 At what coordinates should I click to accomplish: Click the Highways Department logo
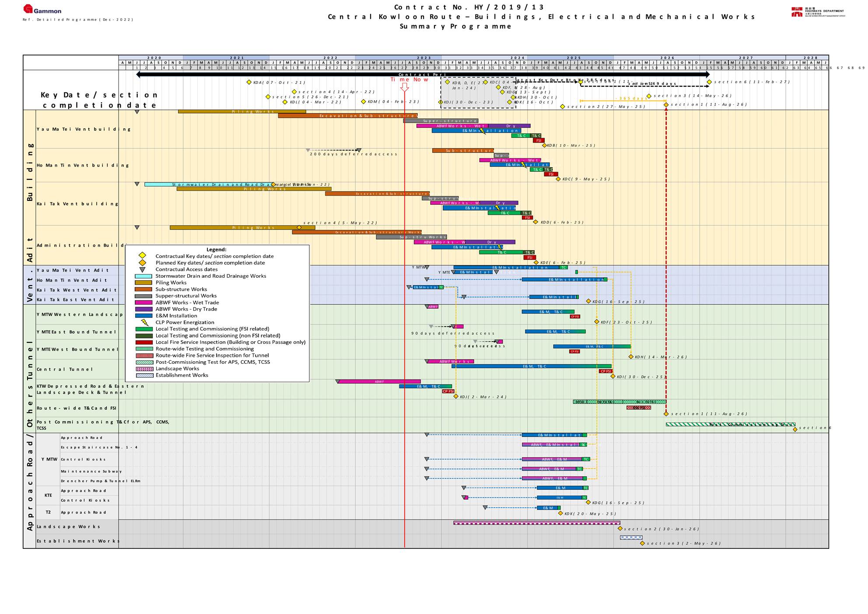(818, 12)
